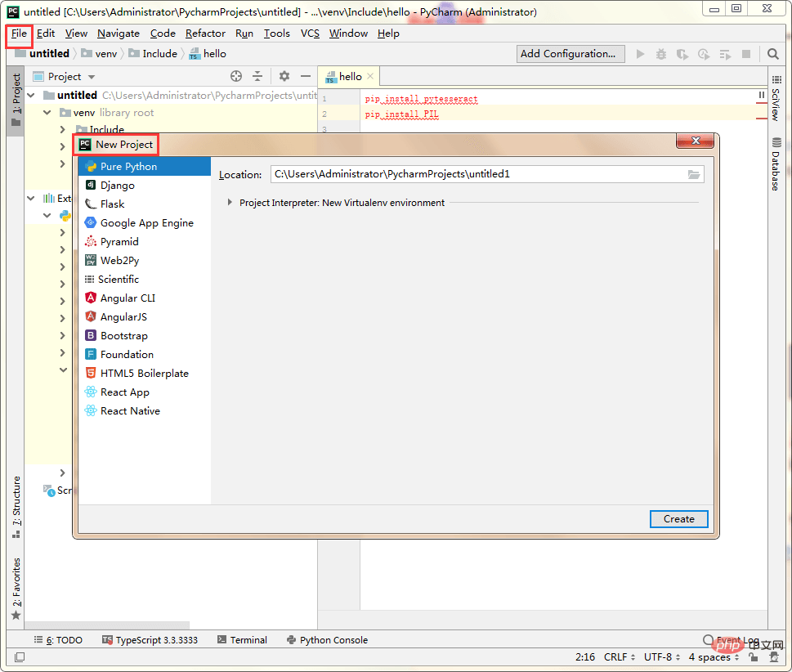Close the New Project dialog

click(695, 141)
